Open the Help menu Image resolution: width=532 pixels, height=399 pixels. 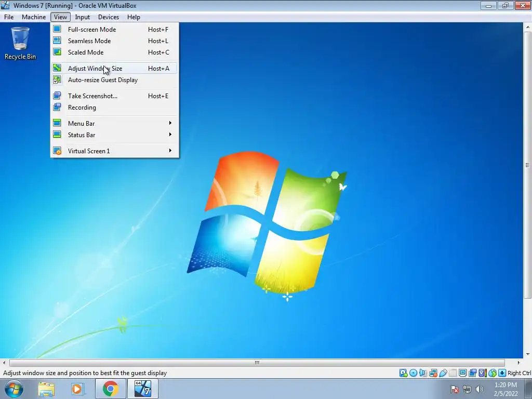pyautogui.click(x=134, y=17)
